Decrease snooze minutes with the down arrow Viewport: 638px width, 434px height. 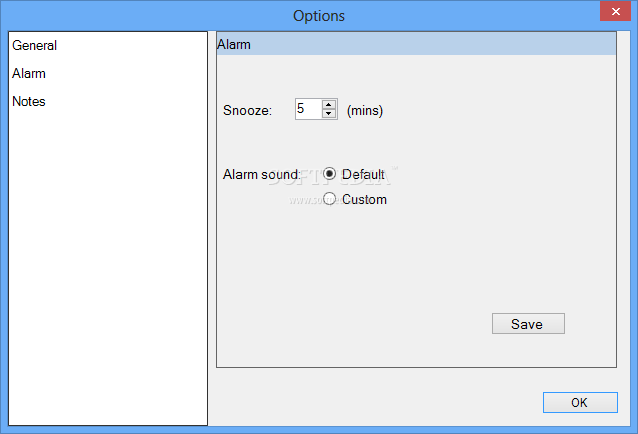coord(329,113)
